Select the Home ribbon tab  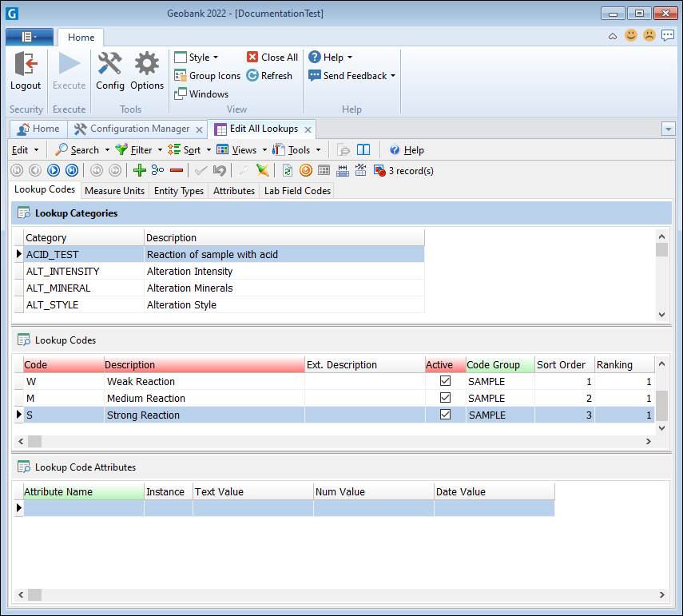click(81, 38)
